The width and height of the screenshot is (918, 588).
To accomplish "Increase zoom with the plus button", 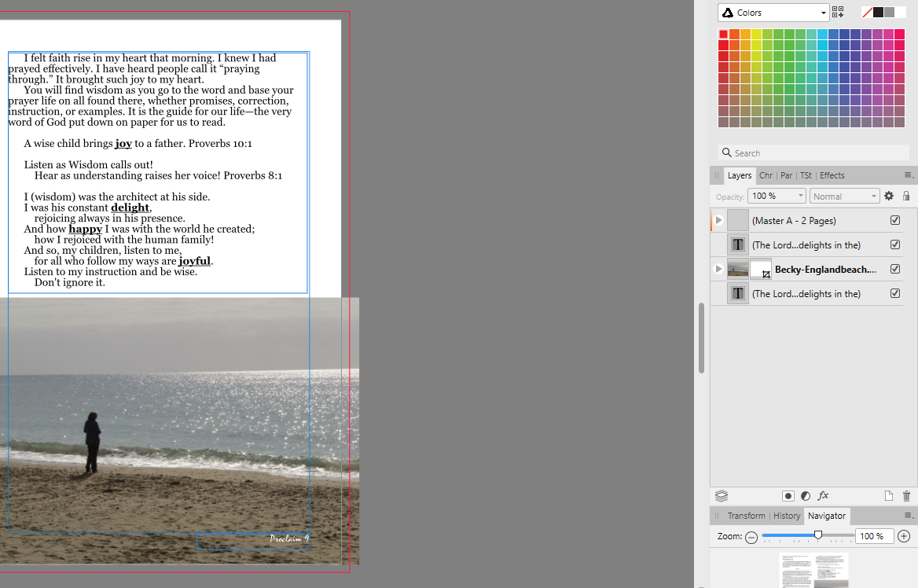I will 903,536.
